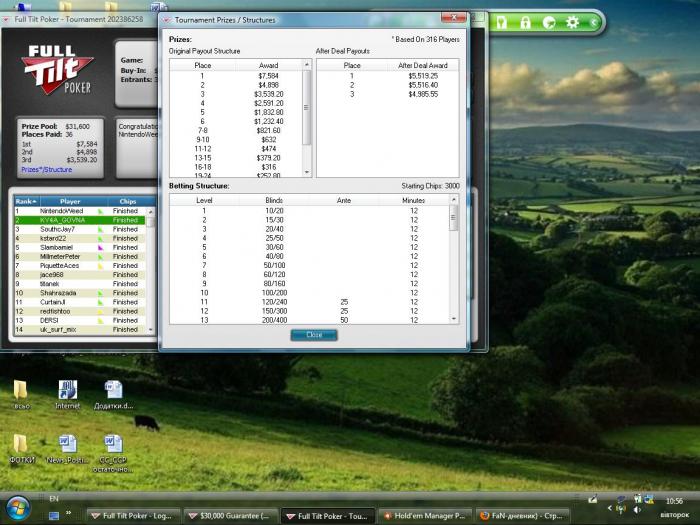Click the $4,985.55 after deal award
Screen dimensions: 700x525
point(423,94)
